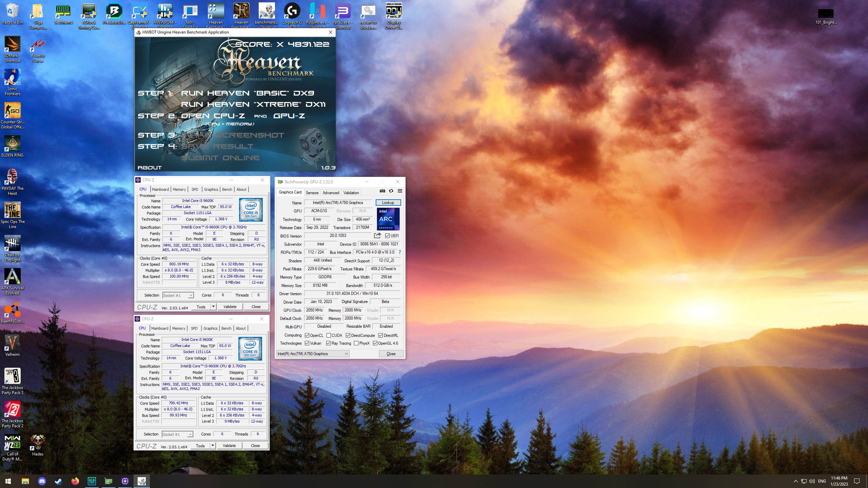Click Run Heaven Basic DX9 option

pyautogui.click(x=248, y=93)
